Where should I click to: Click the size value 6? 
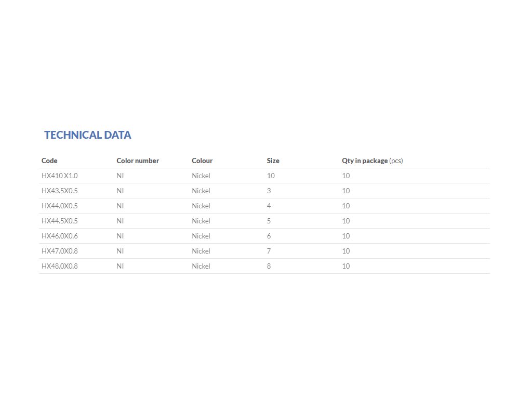(x=269, y=236)
